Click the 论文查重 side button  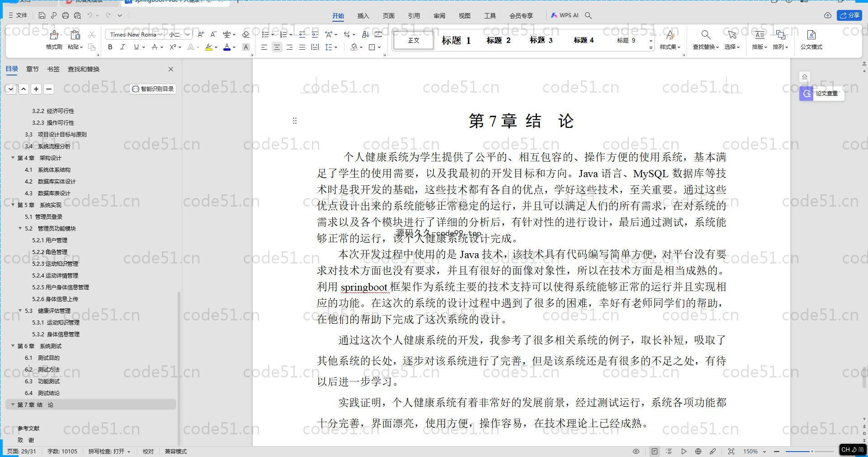pos(821,94)
